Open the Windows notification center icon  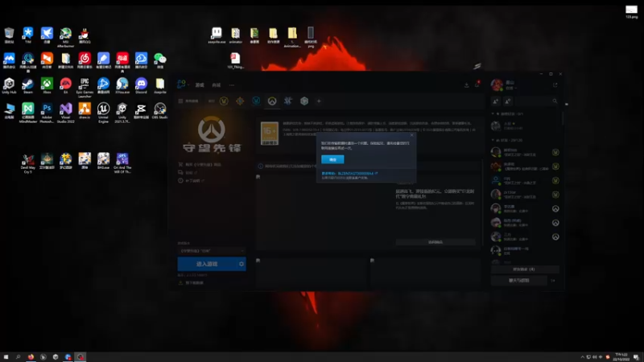pos(636,357)
